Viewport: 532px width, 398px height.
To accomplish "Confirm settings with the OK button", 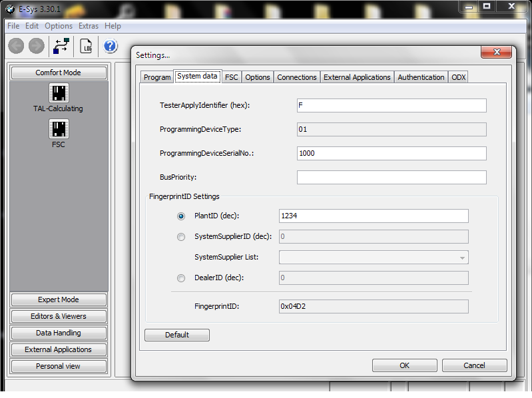I will [404, 365].
